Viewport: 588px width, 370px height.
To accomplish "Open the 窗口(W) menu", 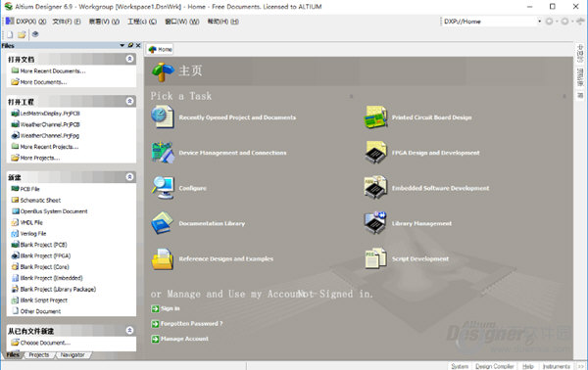I will (182, 22).
